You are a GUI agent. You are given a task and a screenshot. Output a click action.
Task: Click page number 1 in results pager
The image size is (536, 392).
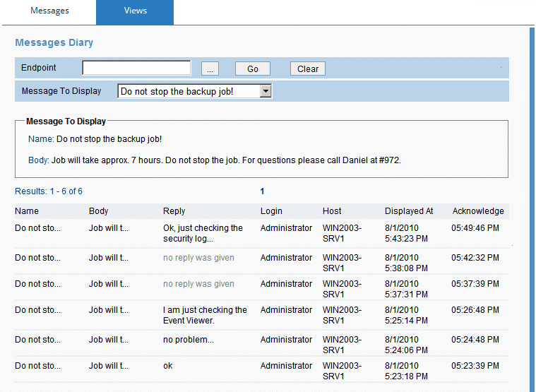click(x=262, y=191)
